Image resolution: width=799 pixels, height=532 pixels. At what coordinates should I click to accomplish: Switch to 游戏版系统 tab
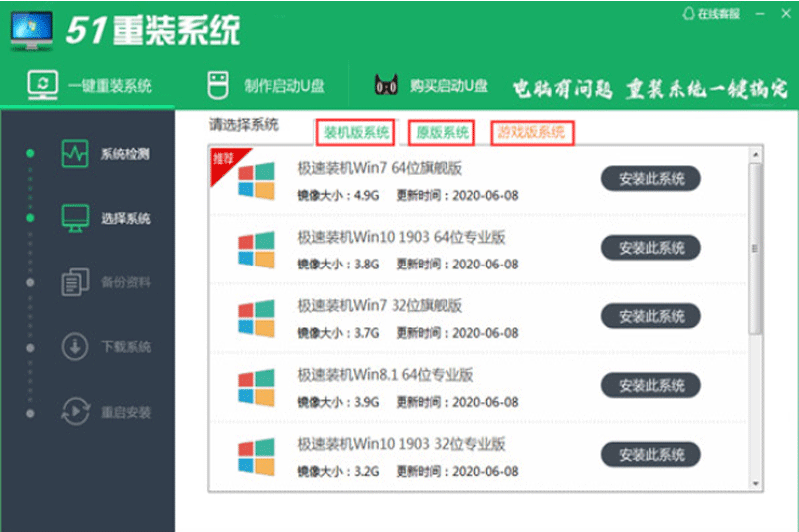532,133
